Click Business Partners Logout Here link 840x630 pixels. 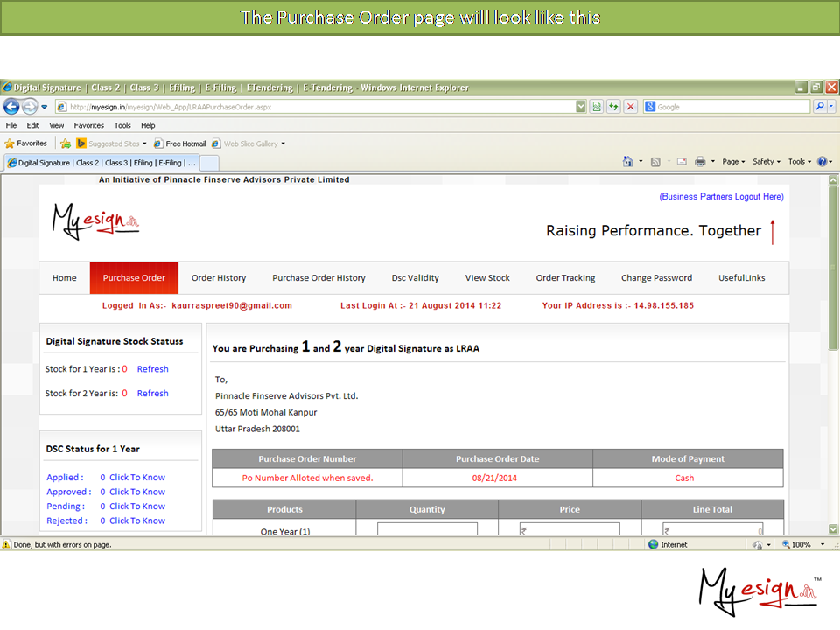[721, 197]
